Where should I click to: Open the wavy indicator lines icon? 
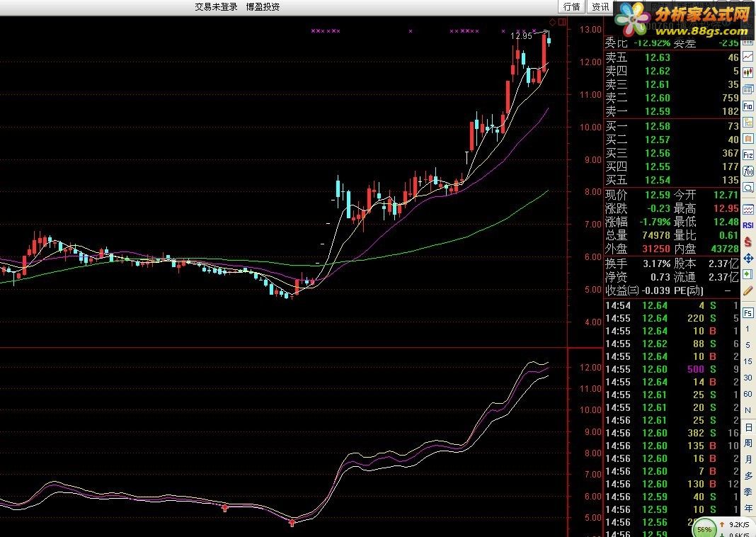point(748,210)
